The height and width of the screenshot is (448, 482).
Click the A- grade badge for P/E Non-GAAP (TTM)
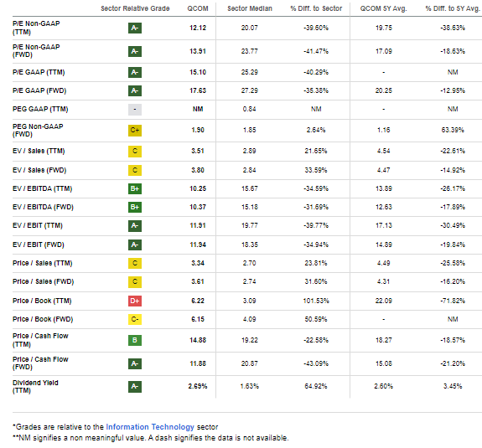coord(135,28)
